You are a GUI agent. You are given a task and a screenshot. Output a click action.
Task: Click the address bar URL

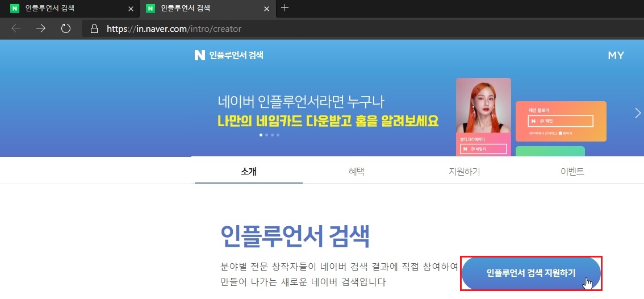click(174, 29)
